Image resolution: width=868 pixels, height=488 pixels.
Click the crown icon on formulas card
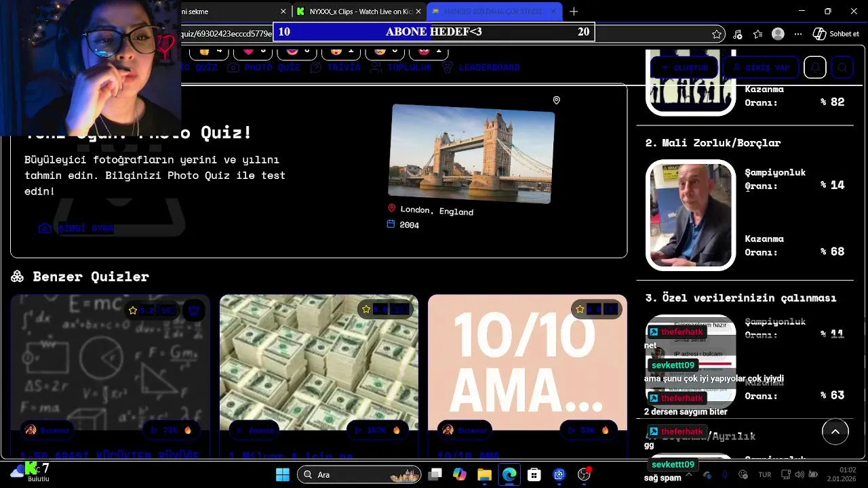click(194, 310)
